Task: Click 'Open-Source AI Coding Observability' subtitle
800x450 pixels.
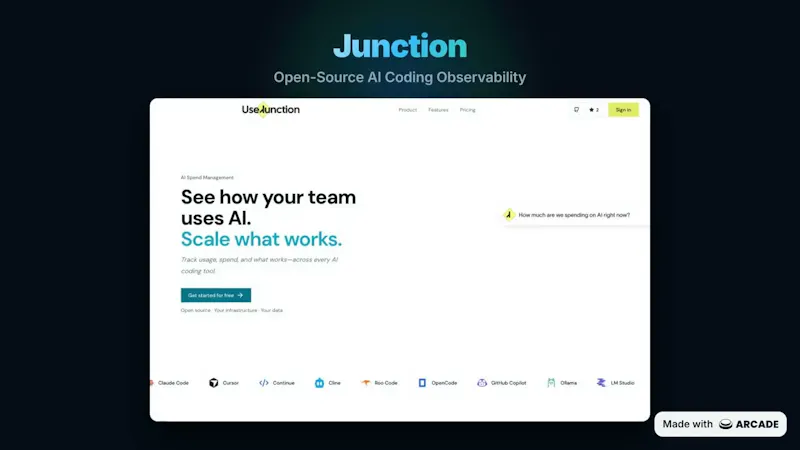Action: click(x=400, y=77)
